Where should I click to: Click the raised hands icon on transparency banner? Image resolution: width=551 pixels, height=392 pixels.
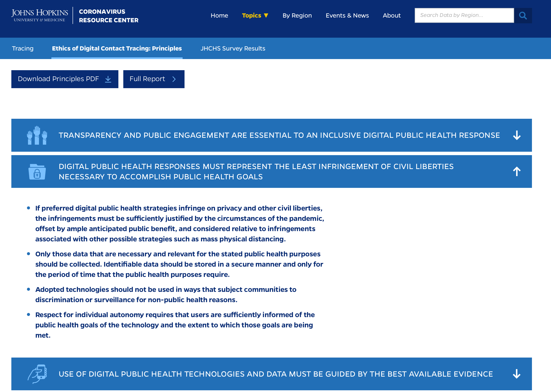point(37,135)
